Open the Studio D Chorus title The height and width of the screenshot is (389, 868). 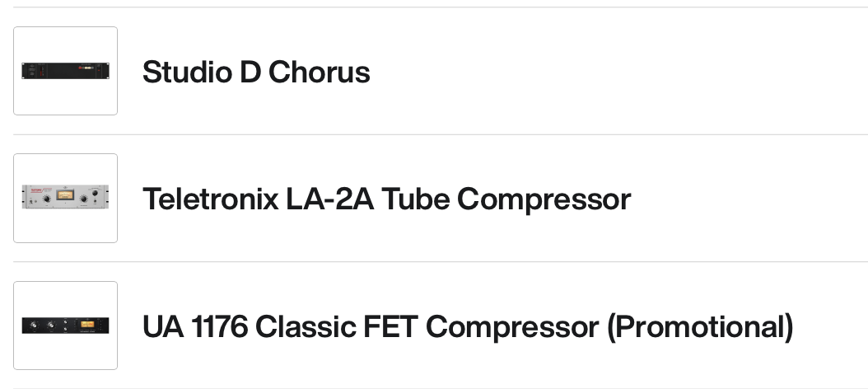click(256, 72)
